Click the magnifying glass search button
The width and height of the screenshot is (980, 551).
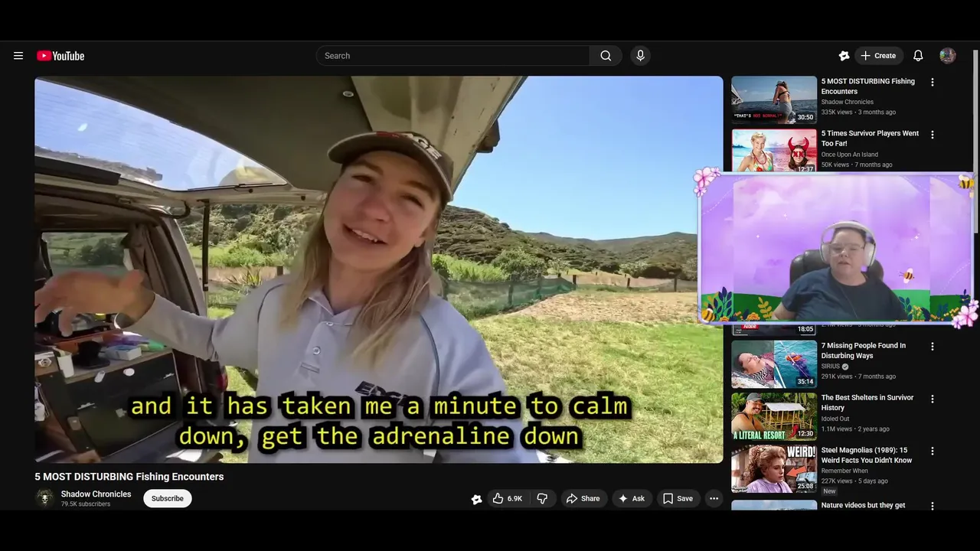pos(606,56)
